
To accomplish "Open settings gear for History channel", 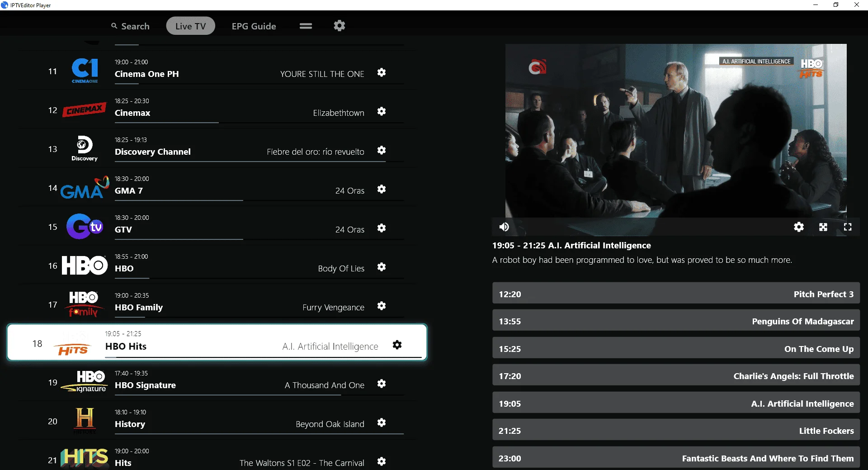I will [x=382, y=423].
